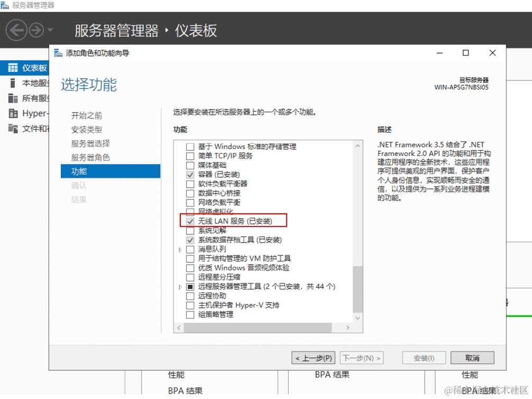532x399 pixels.
Task: Click the 取消 cancel button
Action: [x=472, y=358]
